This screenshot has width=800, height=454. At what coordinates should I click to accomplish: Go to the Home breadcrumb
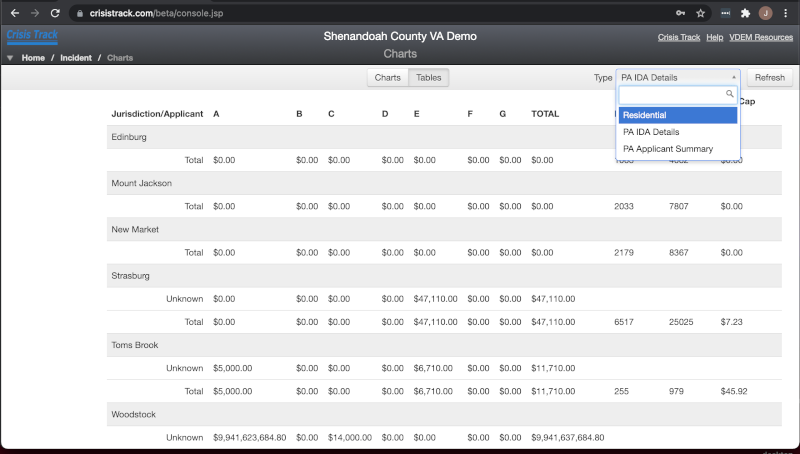click(33, 58)
